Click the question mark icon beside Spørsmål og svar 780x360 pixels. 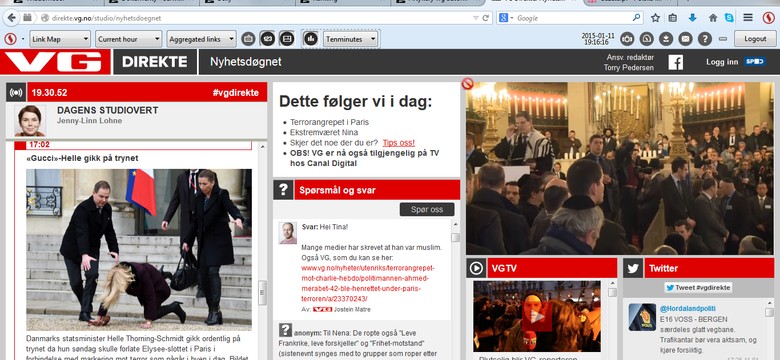283,190
